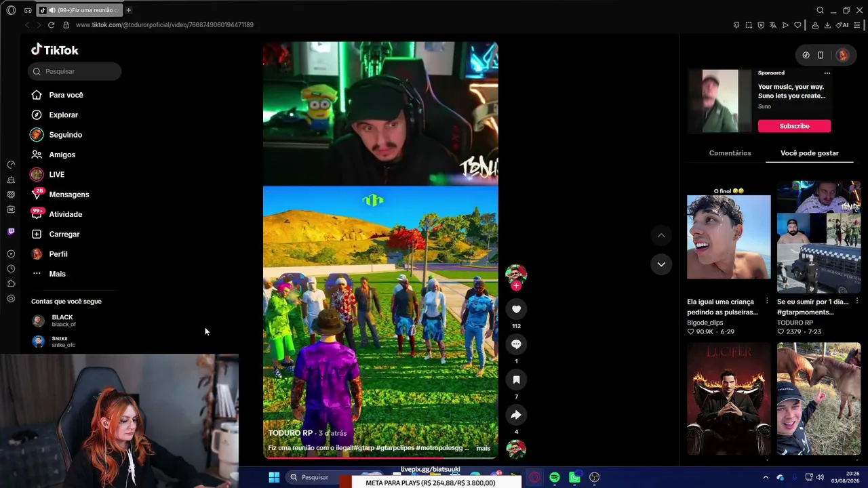This screenshot has height=488, width=868.
Task: Open the "Se eu sumir por 1 dia" thumbnail
Action: point(818,237)
